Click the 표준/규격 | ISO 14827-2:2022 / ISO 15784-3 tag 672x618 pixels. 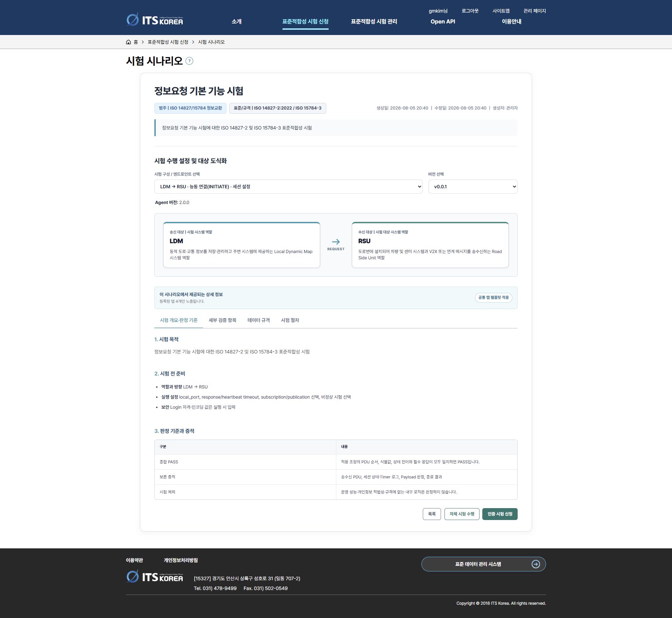(x=278, y=108)
